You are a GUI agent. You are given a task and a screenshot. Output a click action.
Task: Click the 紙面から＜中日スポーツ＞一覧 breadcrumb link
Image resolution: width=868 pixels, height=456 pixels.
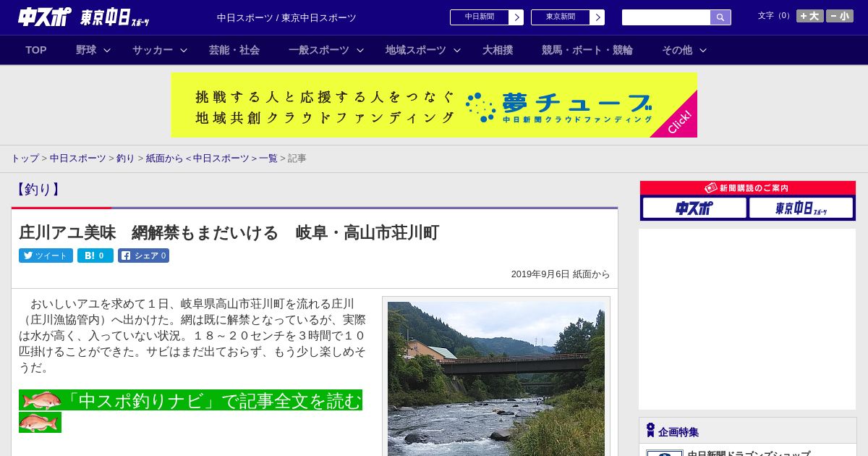coord(212,159)
